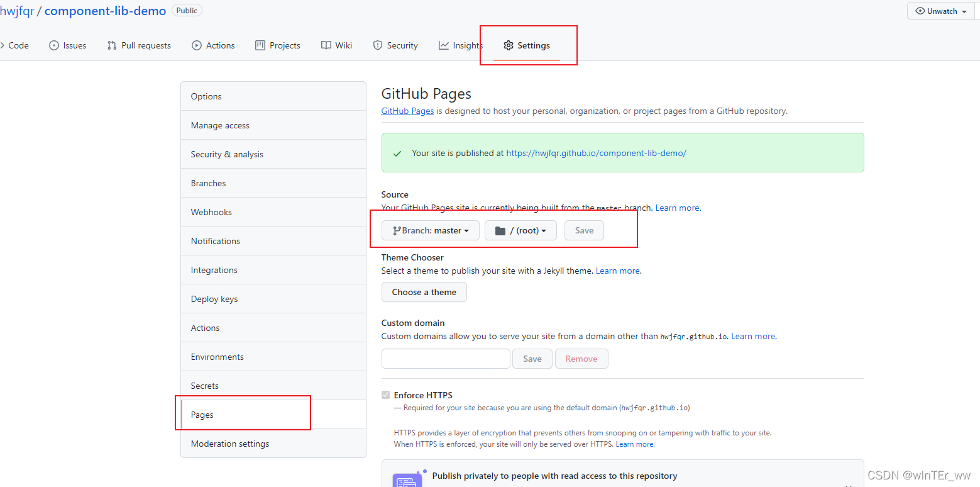Viewport: 980px width, 487px height.
Task: Click the branch icon in Branch selector
Action: [x=397, y=231]
